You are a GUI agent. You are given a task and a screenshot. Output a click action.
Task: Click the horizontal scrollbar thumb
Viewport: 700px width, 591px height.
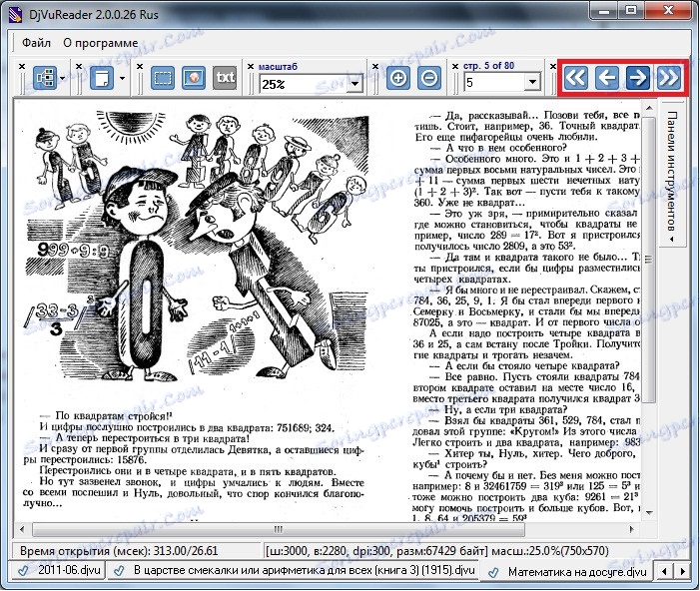coord(279,529)
